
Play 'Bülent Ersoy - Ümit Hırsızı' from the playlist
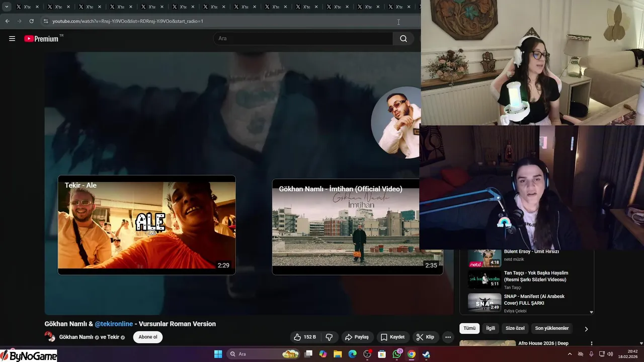pos(526,255)
